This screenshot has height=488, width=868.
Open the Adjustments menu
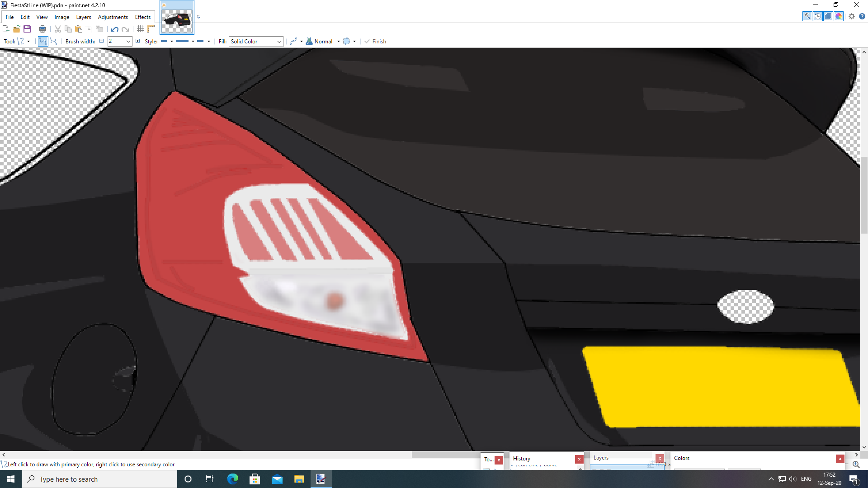pyautogui.click(x=113, y=17)
